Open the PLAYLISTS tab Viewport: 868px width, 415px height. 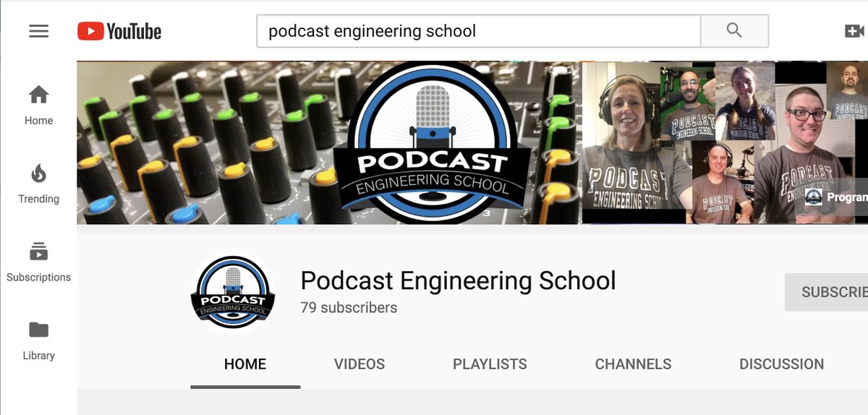490,364
